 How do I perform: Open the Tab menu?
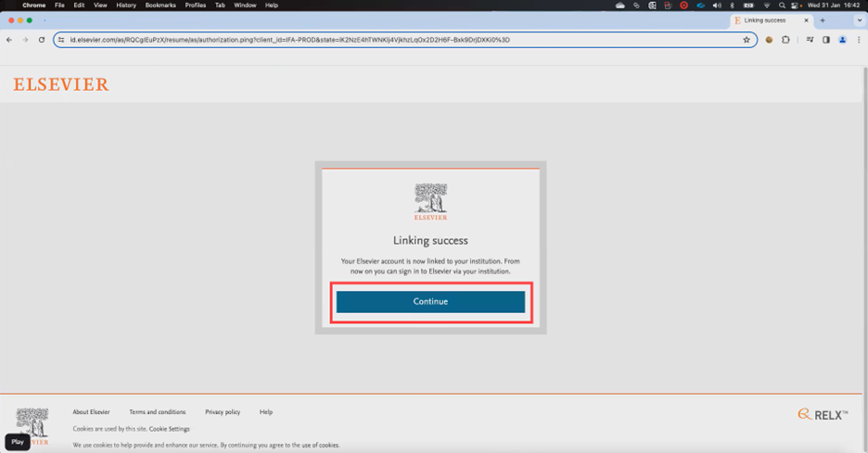coord(220,5)
